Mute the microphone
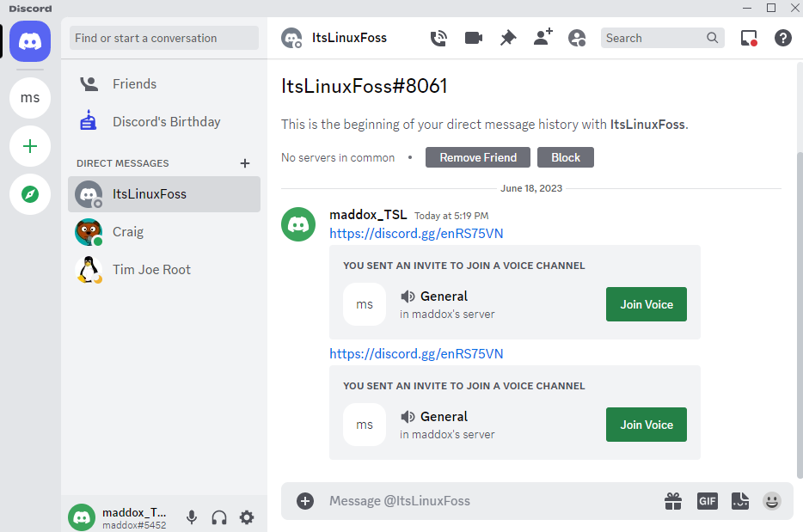Viewport: 803px width, 532px height. (192, 517)
